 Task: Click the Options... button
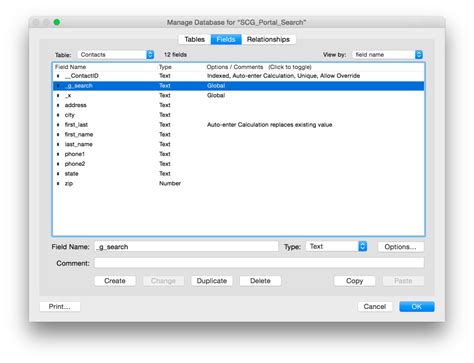tap(400, 247)
